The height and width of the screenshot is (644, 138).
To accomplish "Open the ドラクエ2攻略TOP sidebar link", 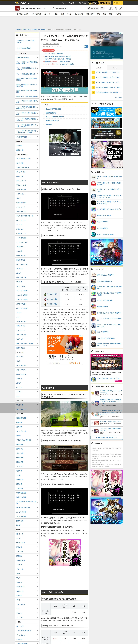I will coord(24,48).
